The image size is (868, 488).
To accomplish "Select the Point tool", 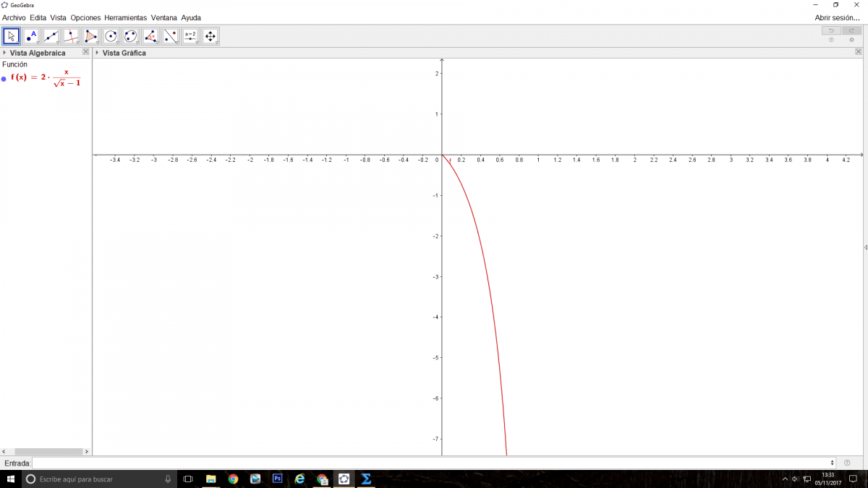I will click(x=31, y=36).
